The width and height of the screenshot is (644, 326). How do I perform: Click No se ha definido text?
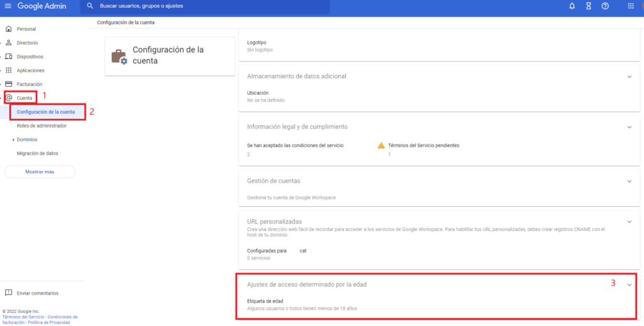pos(266,100)
